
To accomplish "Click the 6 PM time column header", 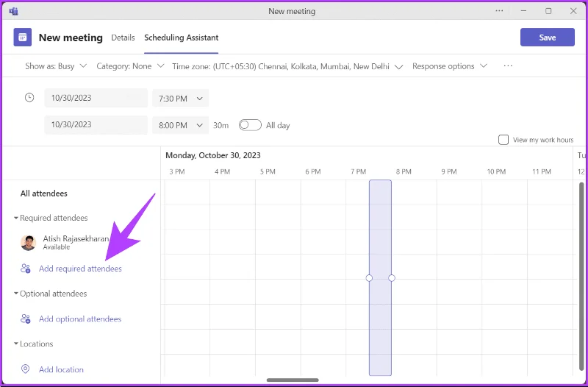I will coord(313,171).
